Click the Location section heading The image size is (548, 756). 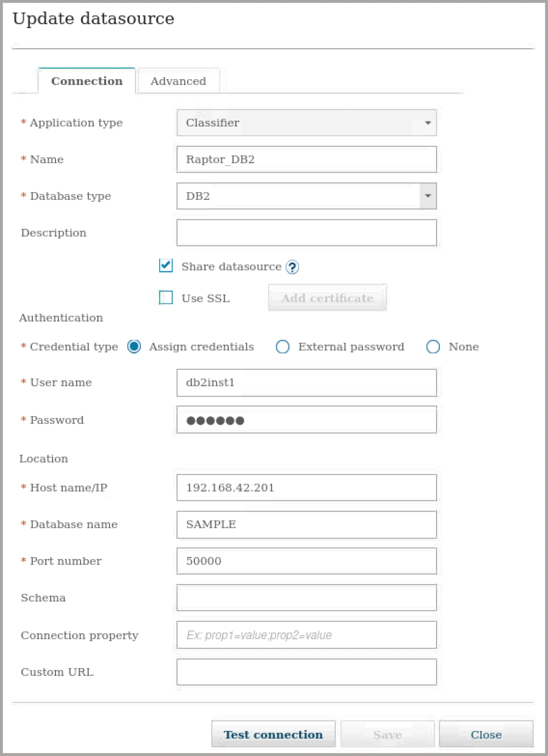pyautogui.click(x=44, y=459)
